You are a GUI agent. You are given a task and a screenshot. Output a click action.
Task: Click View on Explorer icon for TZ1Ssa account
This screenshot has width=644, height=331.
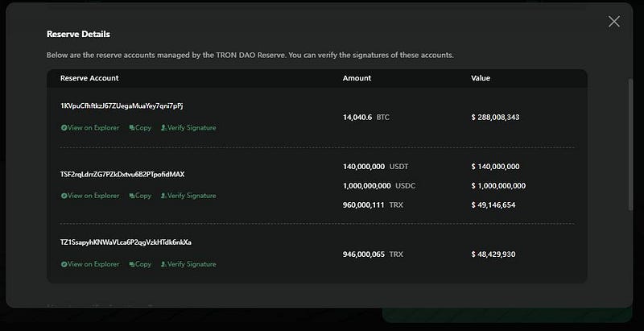coord(64,264)
